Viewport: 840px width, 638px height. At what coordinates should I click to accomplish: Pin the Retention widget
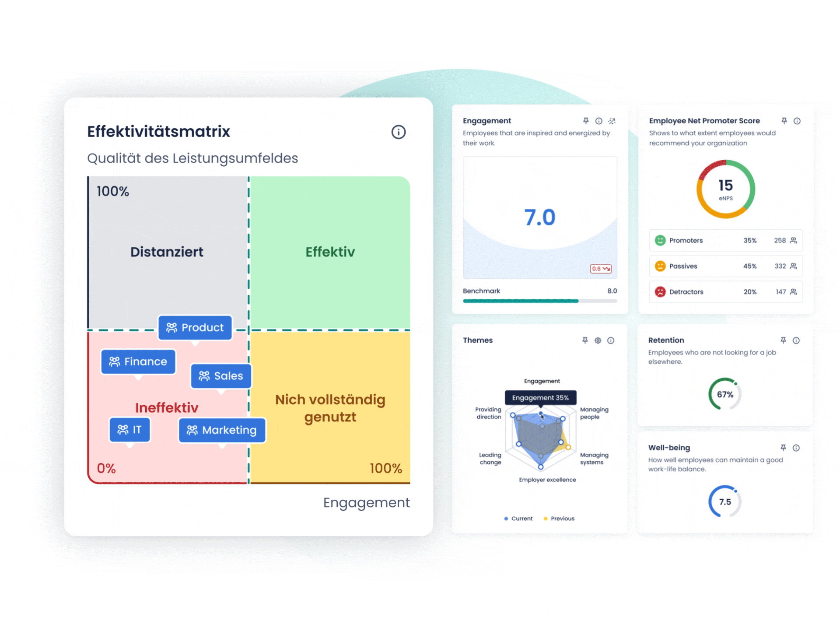[783, 340]
